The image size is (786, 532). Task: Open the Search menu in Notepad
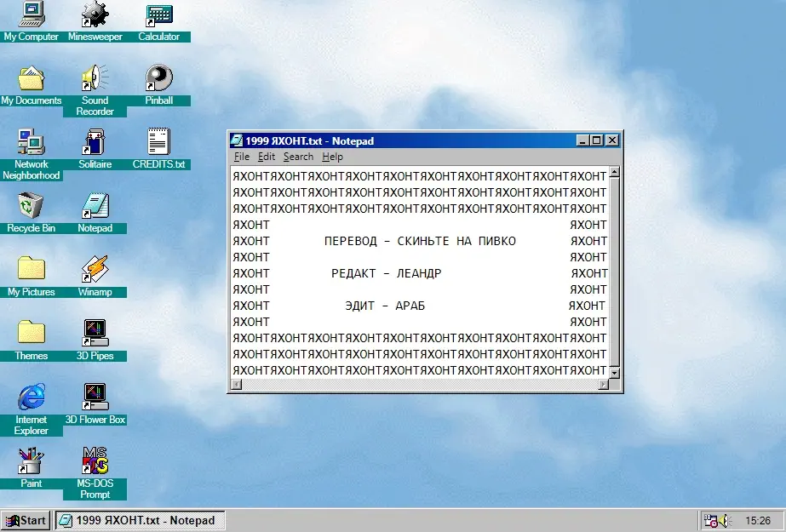pyautogui.click(x=298, y=157)
